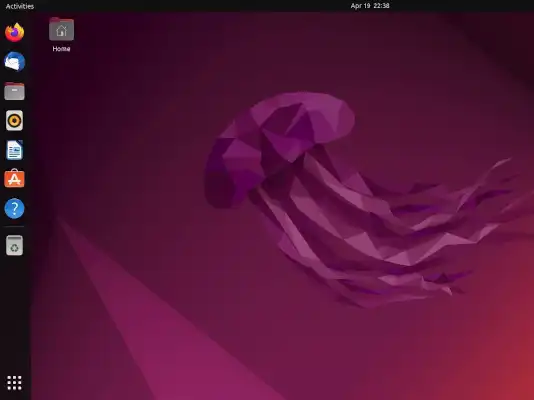Launch Rhythmbox music player
534x400 pixels.
pos(14,121)
